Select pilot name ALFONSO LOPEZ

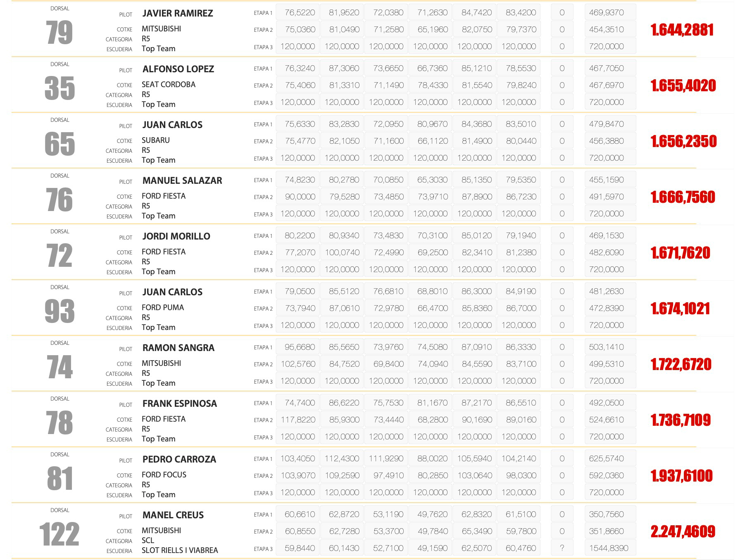tap(178, 69)
